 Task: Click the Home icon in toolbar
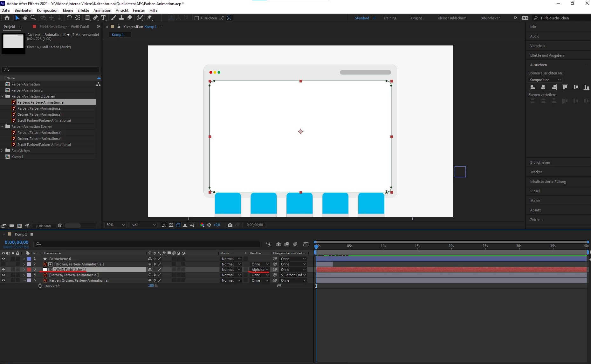pyautogui.click(x=7, y=18)
